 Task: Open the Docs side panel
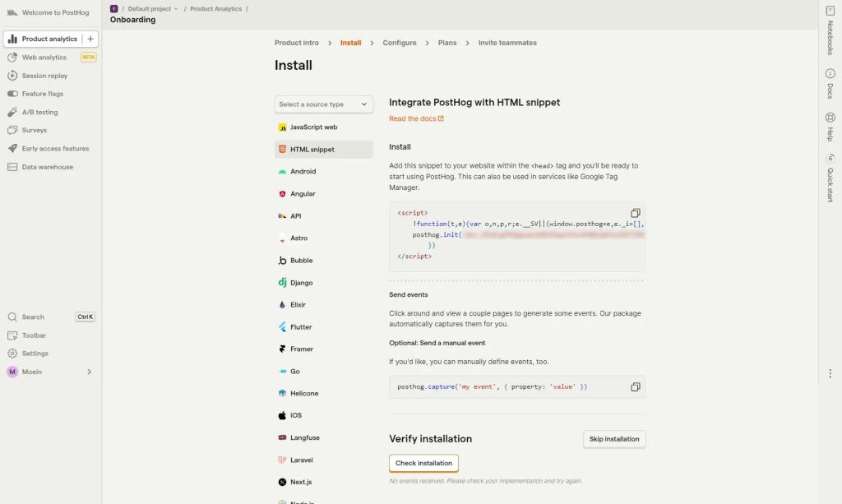[830, 84]
